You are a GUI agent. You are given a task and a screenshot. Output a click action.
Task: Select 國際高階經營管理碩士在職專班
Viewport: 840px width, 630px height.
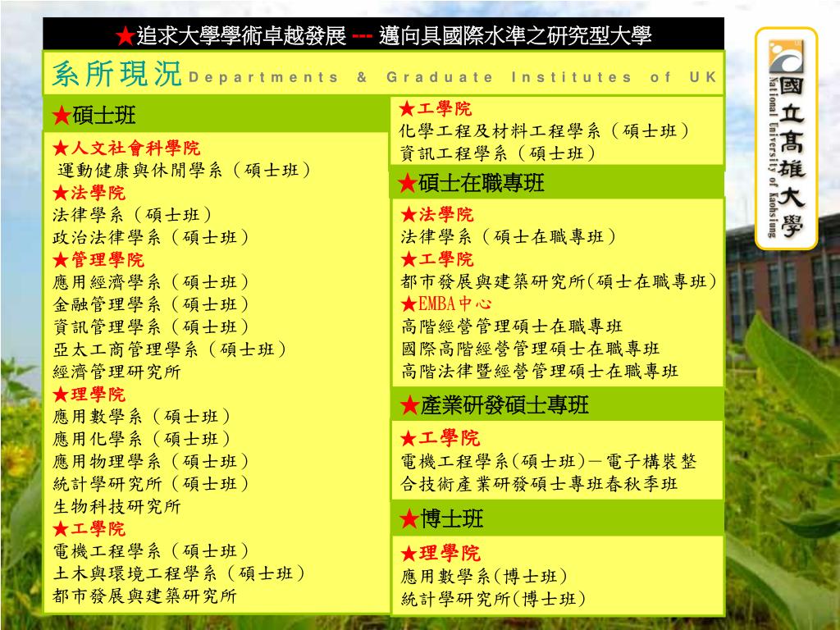(531, 349)
